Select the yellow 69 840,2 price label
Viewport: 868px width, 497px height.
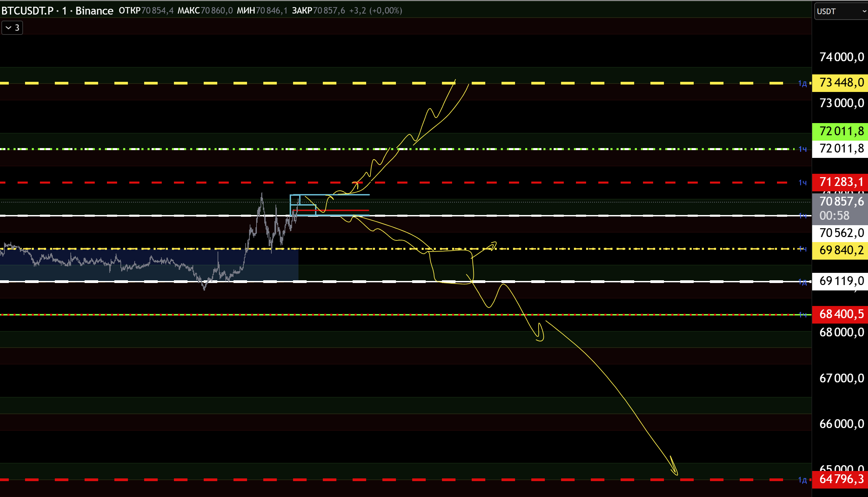click(840, 250)
